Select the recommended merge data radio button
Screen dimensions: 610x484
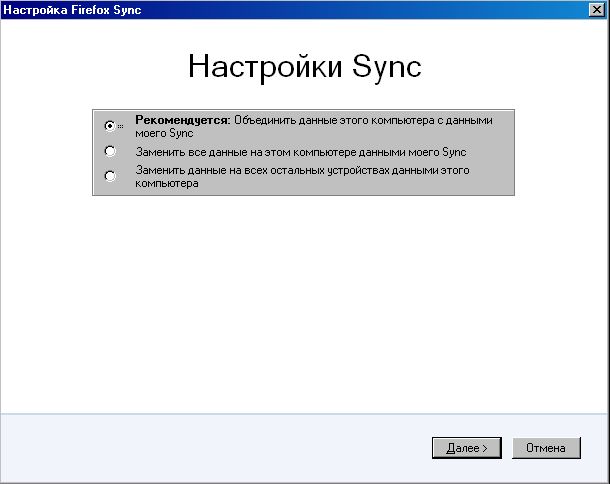point(110,126)
